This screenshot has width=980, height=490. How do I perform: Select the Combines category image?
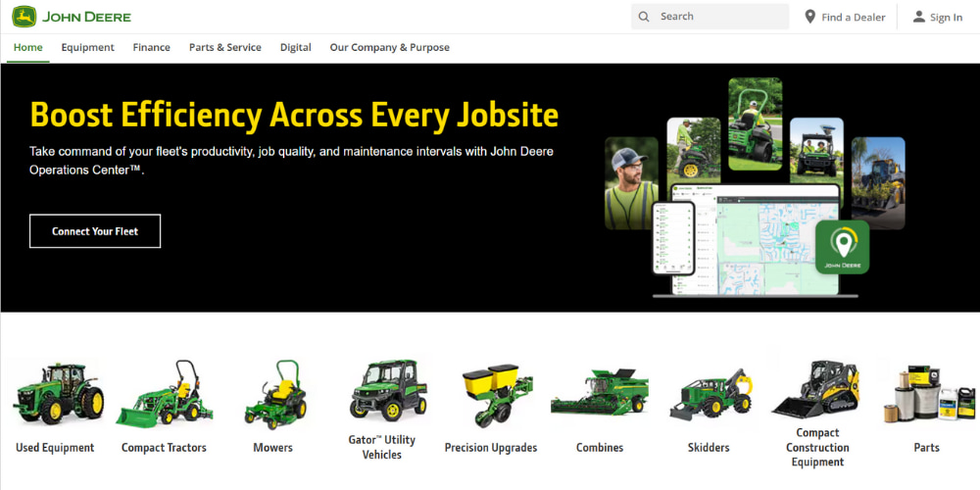pyautogui.click(x=599, y=394)
